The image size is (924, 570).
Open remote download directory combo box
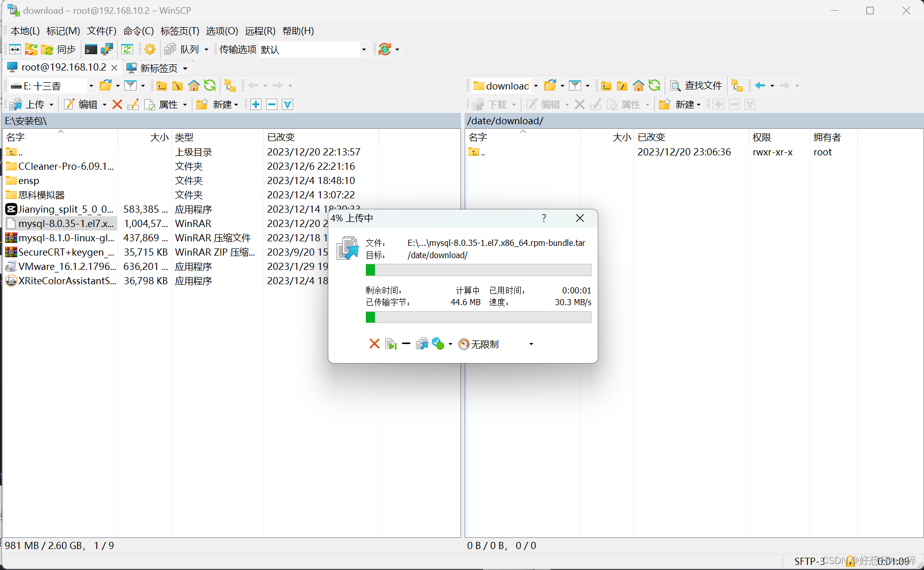point(505,86)
